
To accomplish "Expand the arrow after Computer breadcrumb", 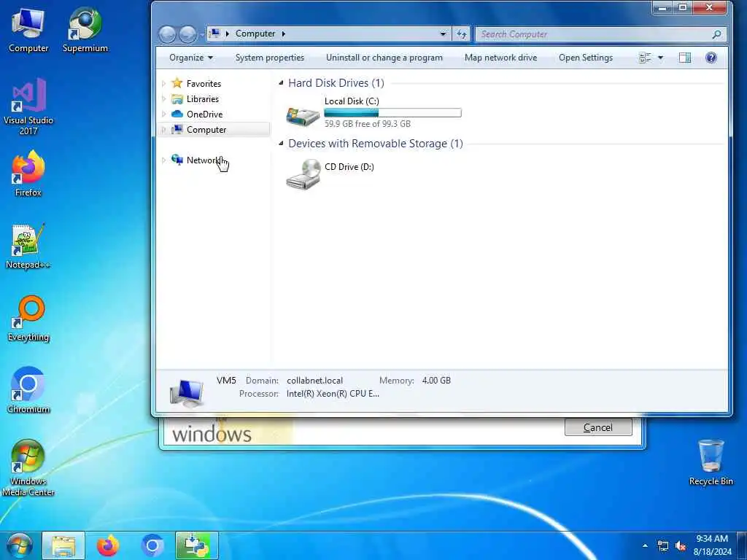I will [x=284, y=34].
